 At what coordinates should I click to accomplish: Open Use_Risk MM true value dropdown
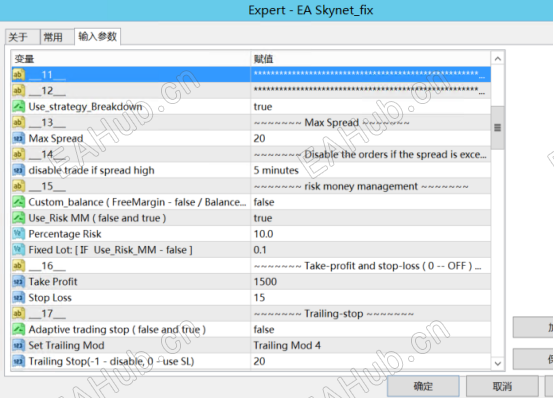click(x=371, y=218)
